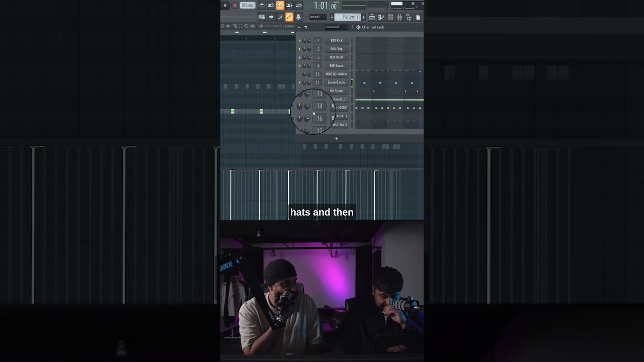
Task: Toggle the loop recording icon
Action: click(x=298, y=6)
